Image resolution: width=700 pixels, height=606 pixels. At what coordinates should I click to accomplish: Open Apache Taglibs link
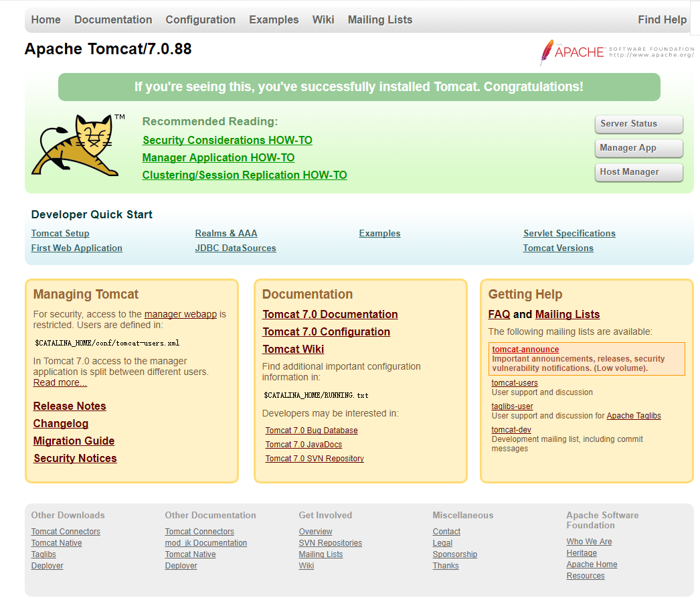click(x=634, y=416)
